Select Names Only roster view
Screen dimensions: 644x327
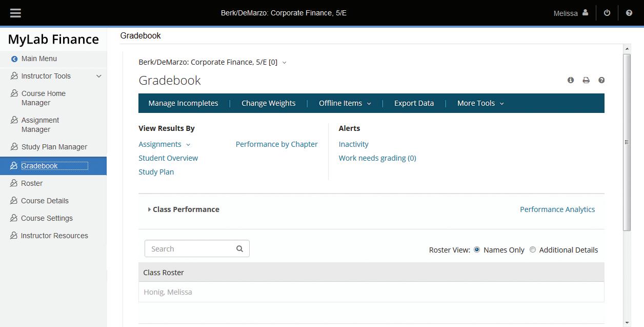(x=477, y=249)
